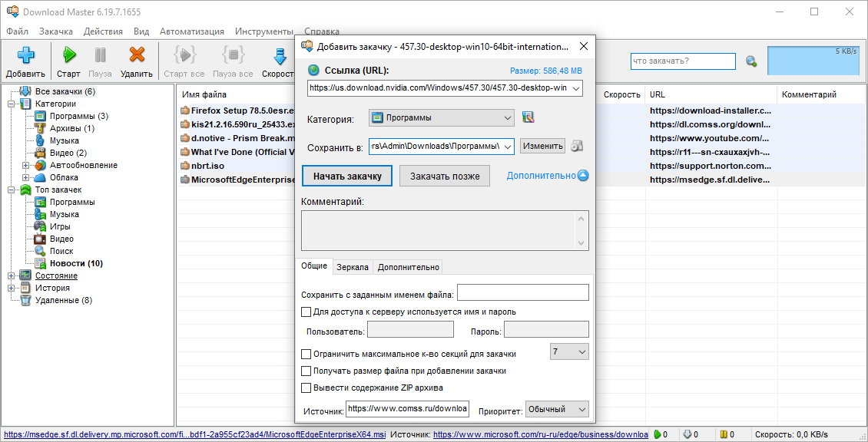The width and height of the screenshot is (868, 442).
Task: Click the Пауза toolbar icon
Action: pos(100,54)
